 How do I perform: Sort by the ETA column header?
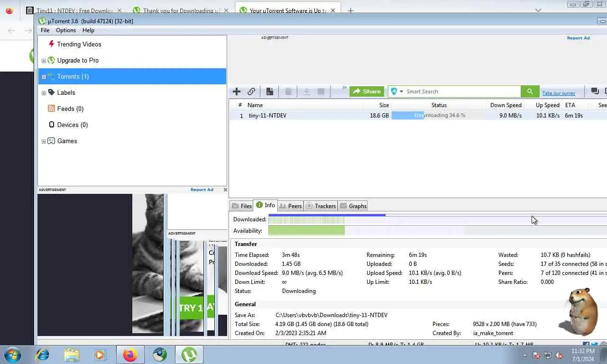point(575,105)
